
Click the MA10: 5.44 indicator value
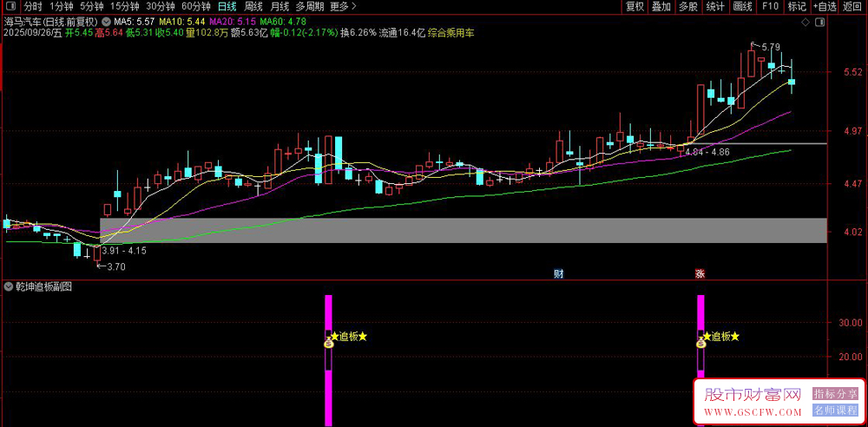182,22
